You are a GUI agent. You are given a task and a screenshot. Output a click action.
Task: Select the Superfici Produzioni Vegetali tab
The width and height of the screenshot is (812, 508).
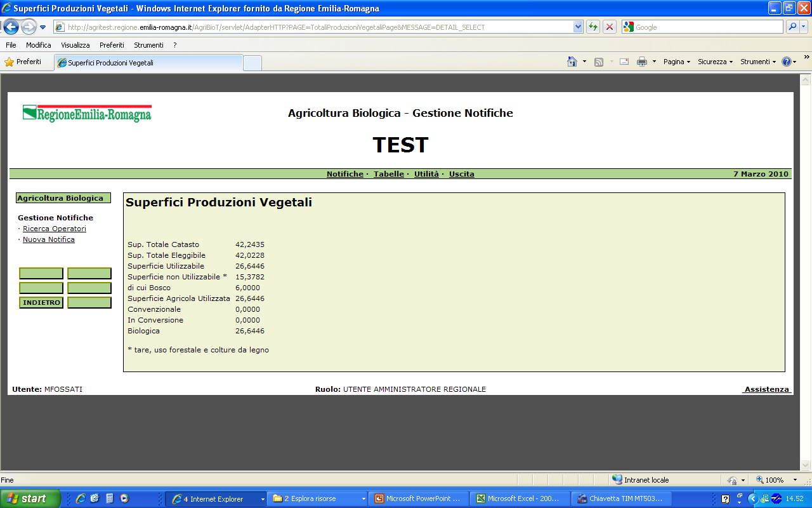148,63
